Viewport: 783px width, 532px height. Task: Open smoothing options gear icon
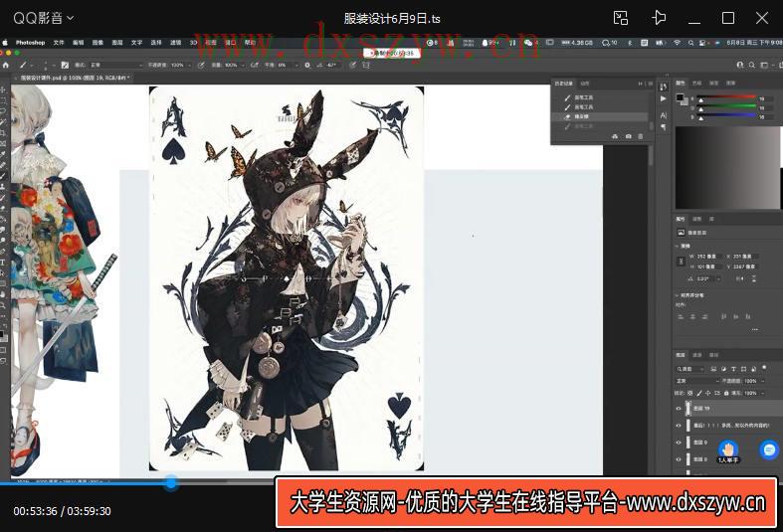click(x=307, y=65)
